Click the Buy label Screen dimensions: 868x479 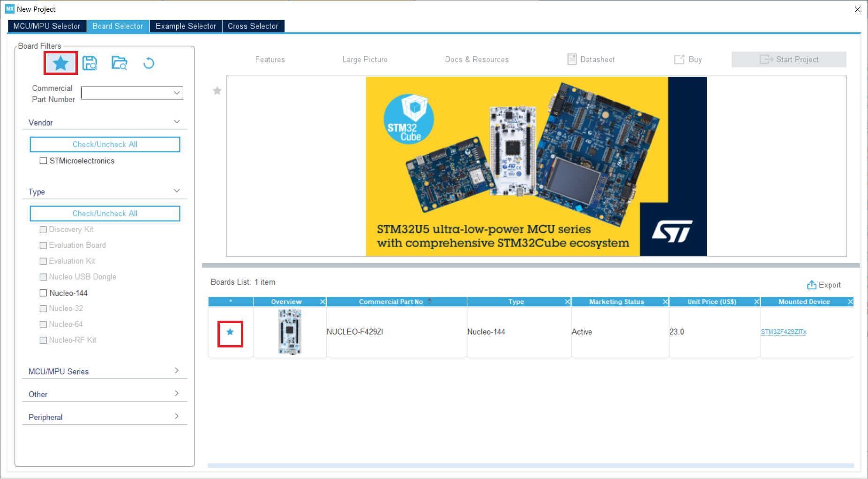[695, 59]
